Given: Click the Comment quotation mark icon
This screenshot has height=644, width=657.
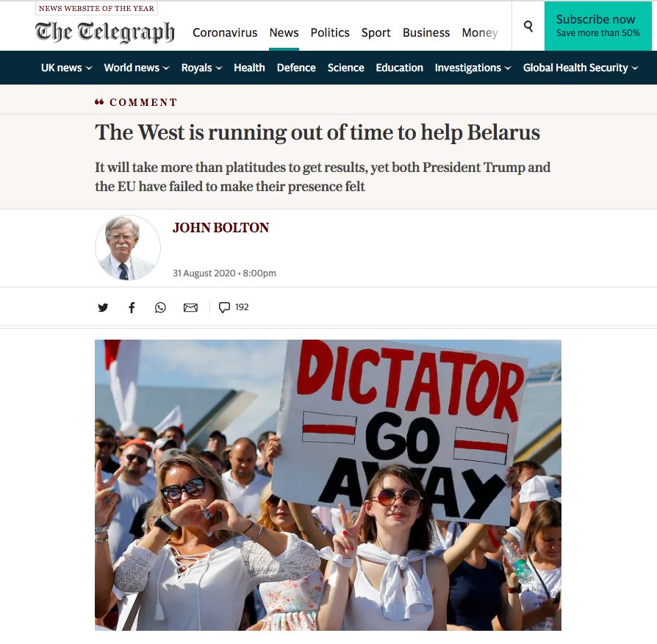Looking at the screenshot, I should (x=99, y=102).
